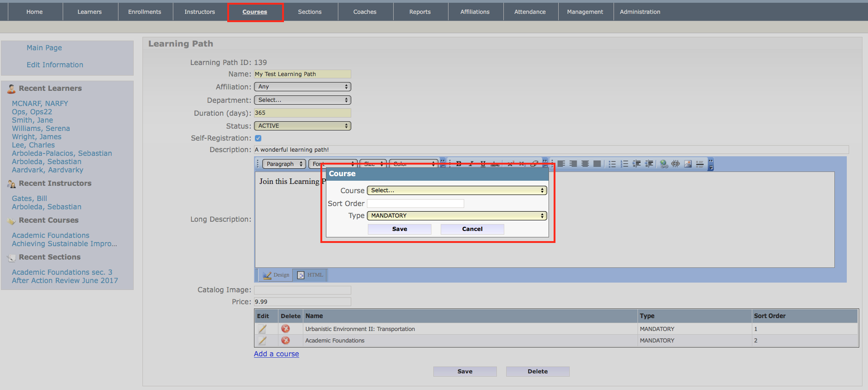This screenshot has height=390, width=868.
Task: Delete the Urbanistic Environment II course row
Action: [285, 329]
